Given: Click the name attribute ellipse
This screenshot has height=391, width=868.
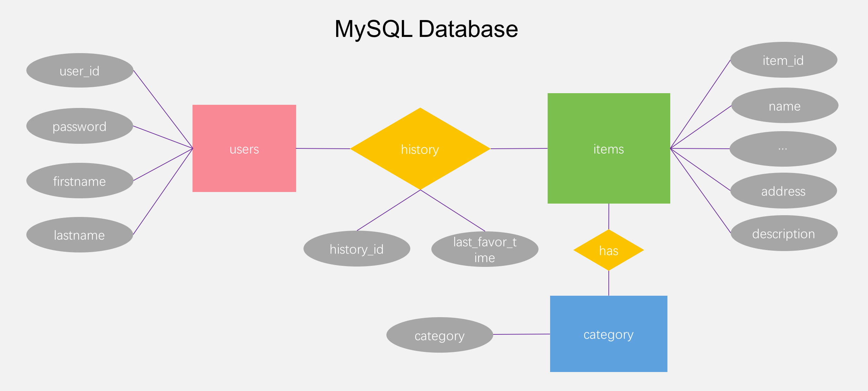Looking at the screenshot, I should coord(784,105).
